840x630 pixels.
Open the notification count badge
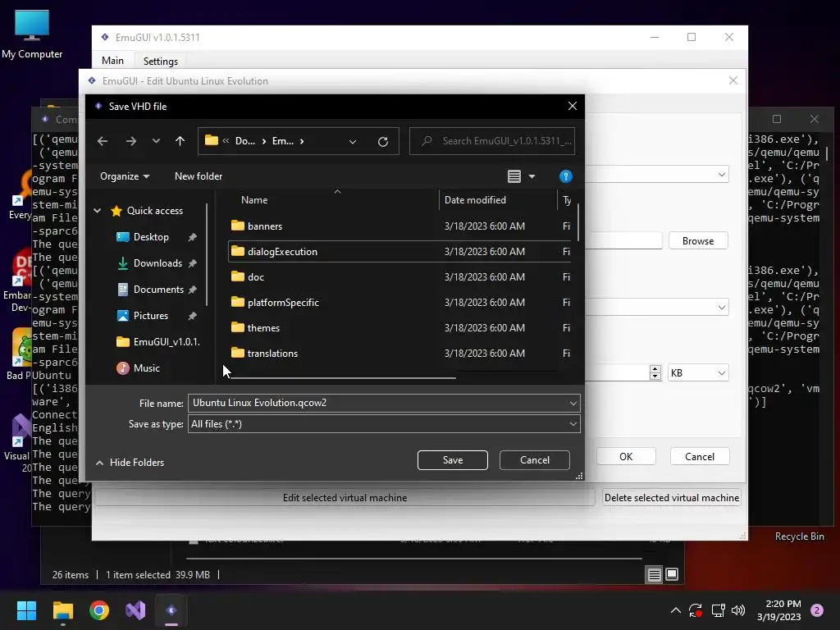pyautogui.click(x=816, y=610)
